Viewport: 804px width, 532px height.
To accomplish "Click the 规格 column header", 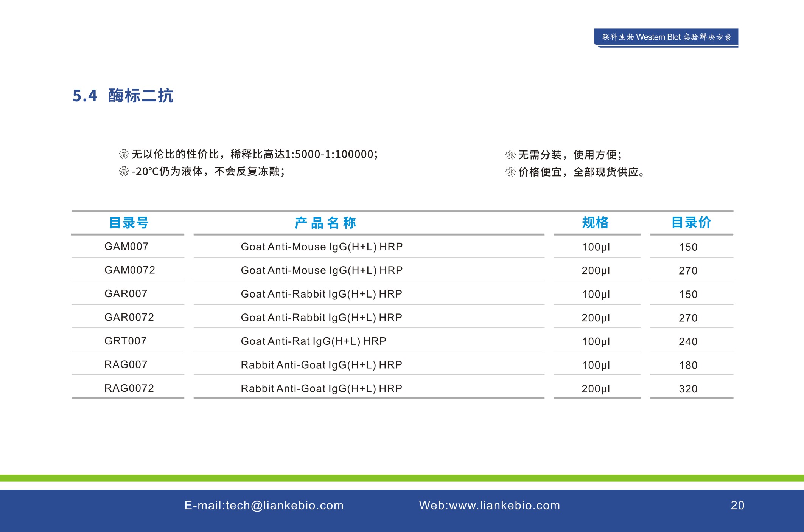I will point(596,223).
